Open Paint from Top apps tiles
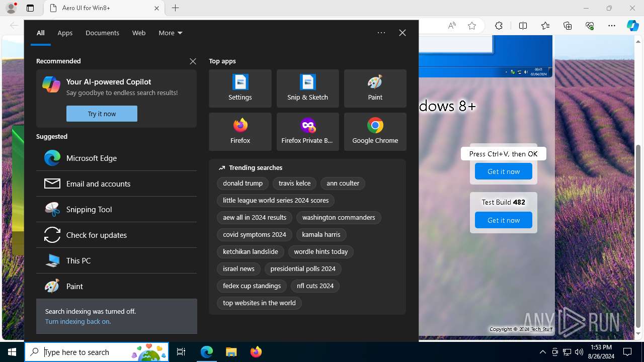Screen dimensions: 644x362 point(375,88)
